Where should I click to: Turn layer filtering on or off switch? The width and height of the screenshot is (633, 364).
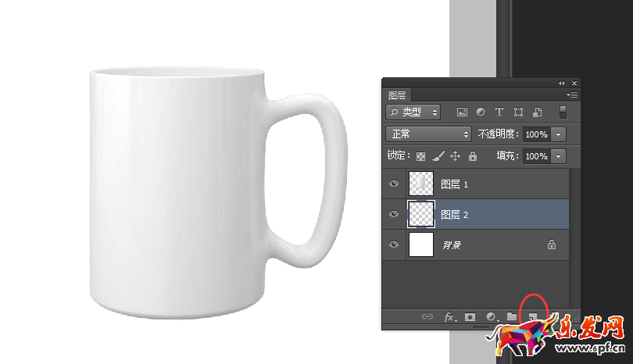(x=563, y=112)
